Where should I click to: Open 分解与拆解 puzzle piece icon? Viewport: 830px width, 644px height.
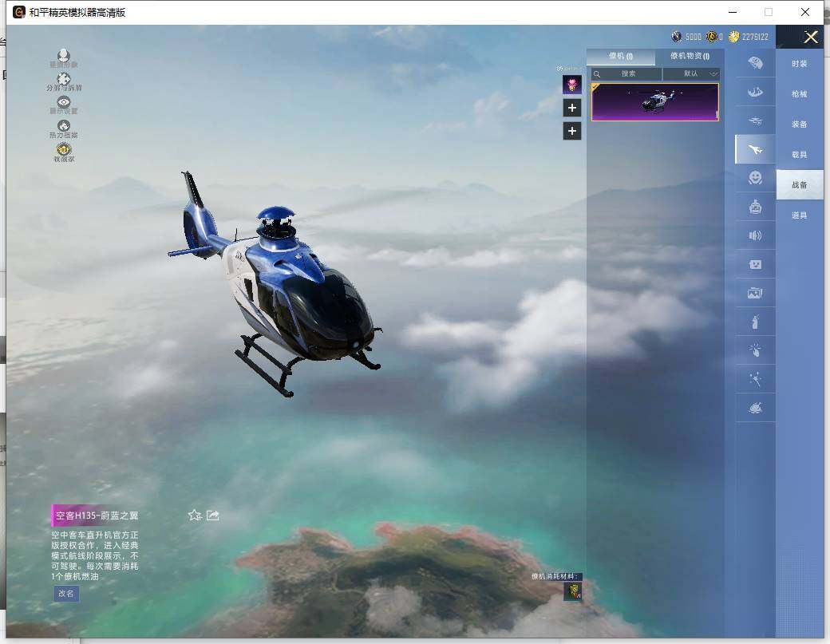pyautogui.click(x=64, y=79)
